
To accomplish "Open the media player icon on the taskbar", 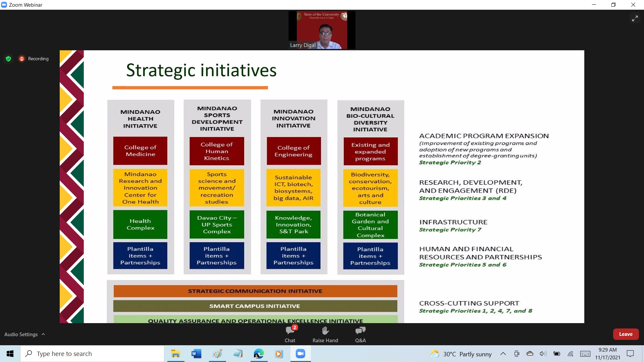I will click(x=279, y=354).
